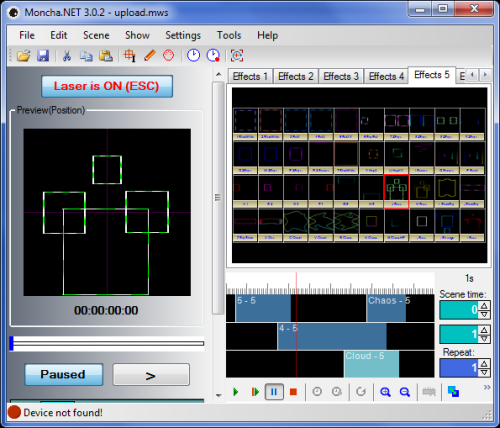
Task: Click the clock icon with red dot
Action: (x=213, y=55)
